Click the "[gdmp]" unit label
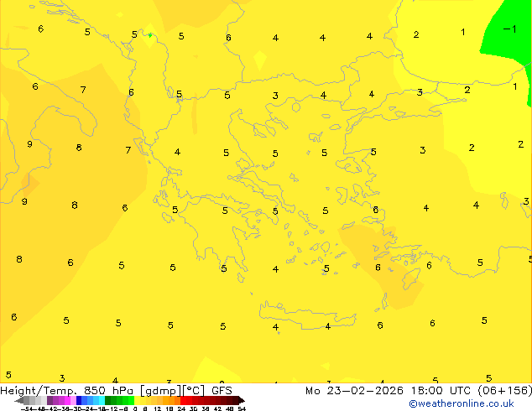 (161, 391)
